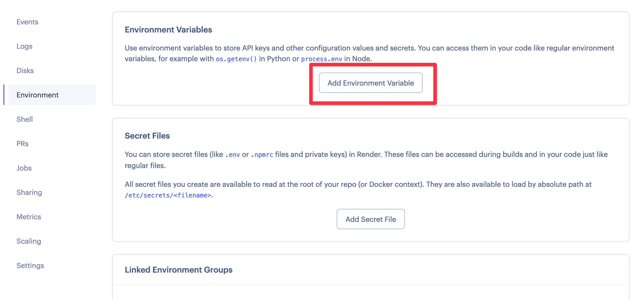Open the Scaling section

click(x=28, y=241)
